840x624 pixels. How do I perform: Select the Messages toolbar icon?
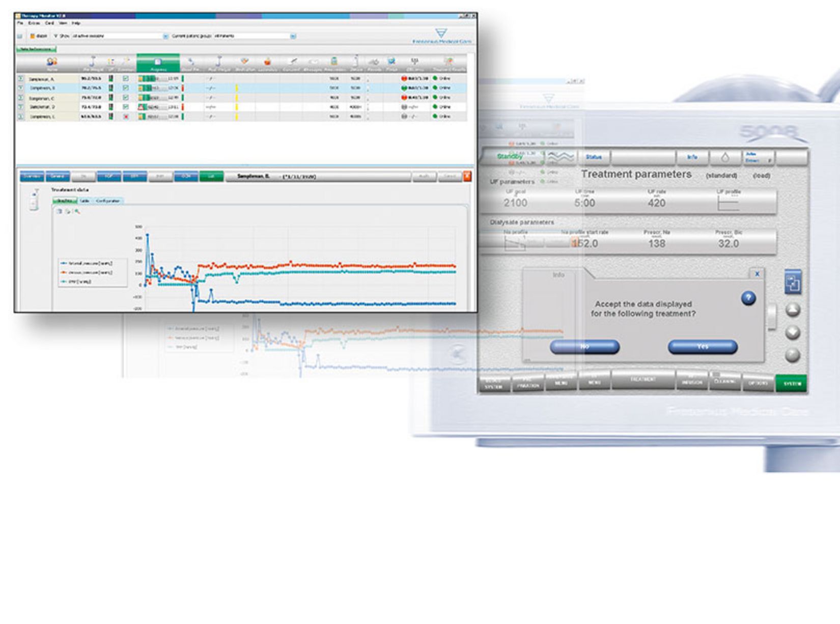pos(313,60)
